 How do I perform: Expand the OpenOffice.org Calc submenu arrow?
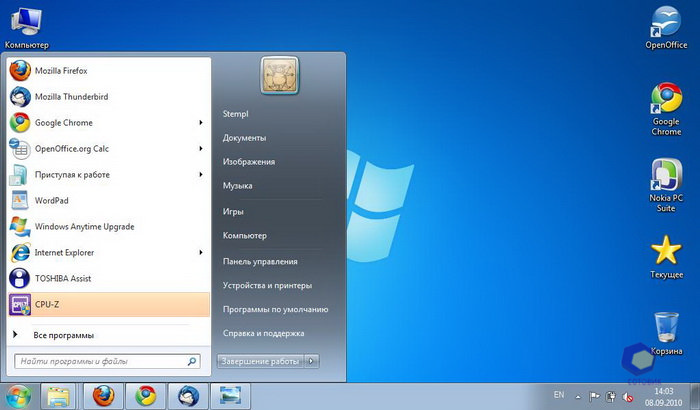201,149
